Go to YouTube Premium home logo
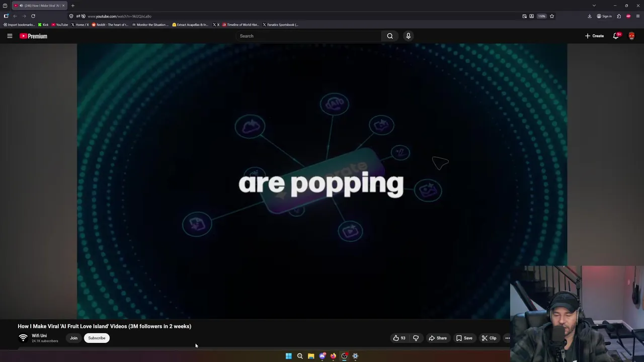644x362 pixels. [x=33, y=36]
